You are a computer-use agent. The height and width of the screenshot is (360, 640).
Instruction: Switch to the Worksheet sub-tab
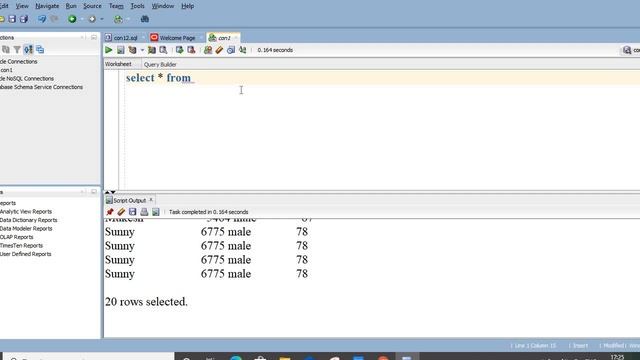point(118,64)
